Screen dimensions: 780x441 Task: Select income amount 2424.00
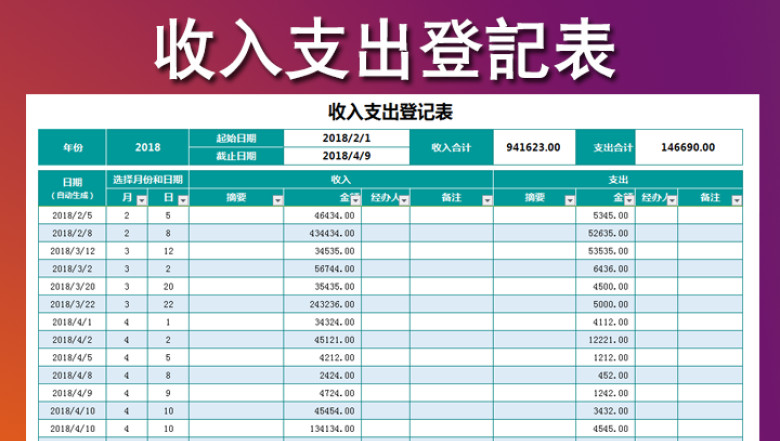(x=322, y=375)
